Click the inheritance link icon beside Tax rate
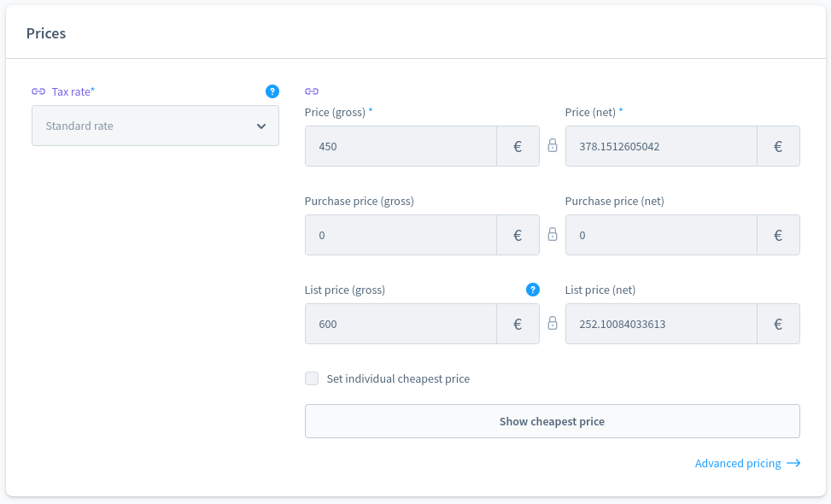Screen dimensions: 831x504 click(x=38, y=91)
